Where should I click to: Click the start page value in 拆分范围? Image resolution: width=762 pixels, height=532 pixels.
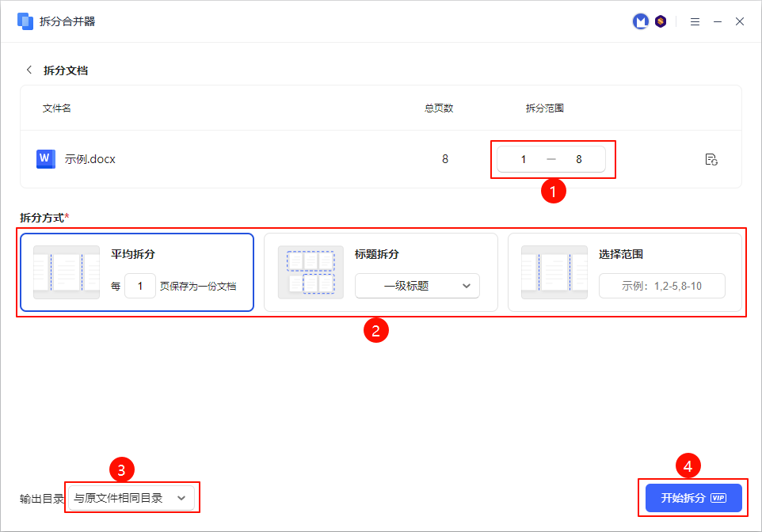523,159
